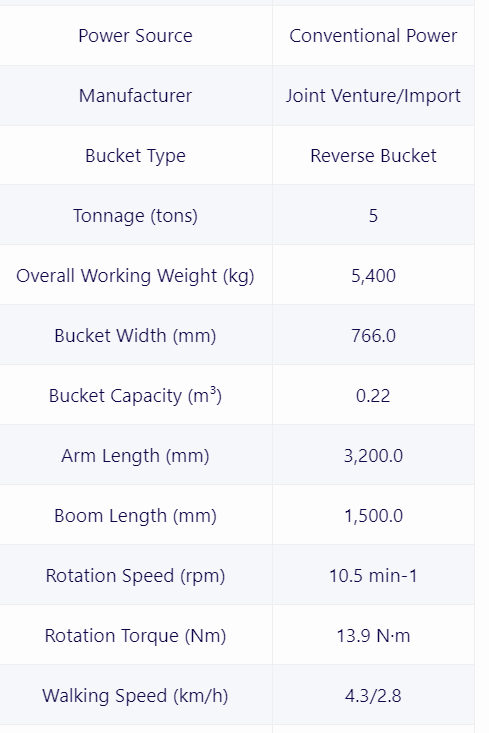
Task: Select the 0.22 capacity value
Action: tap(373, 395)
